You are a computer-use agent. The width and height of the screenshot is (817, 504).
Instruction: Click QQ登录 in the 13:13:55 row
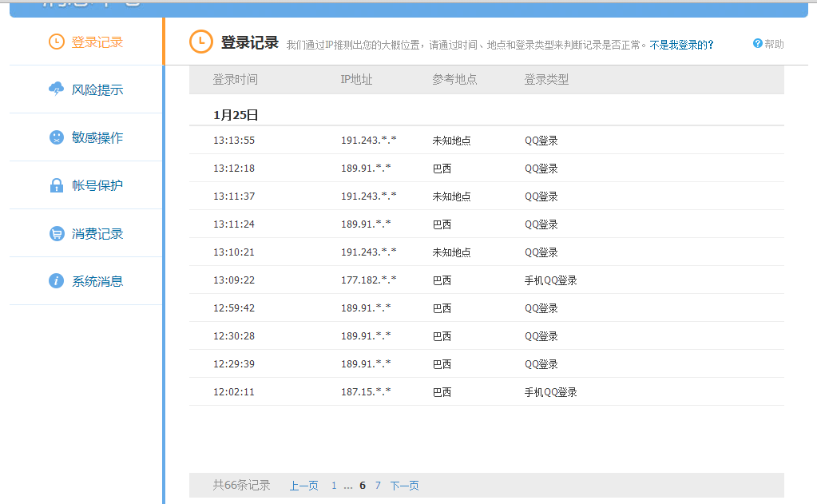pos(541,141)
